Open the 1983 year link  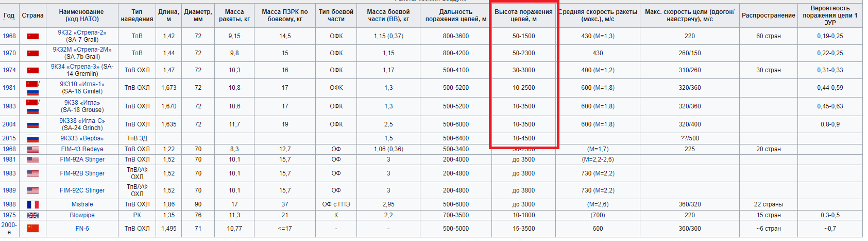point(9,106)
